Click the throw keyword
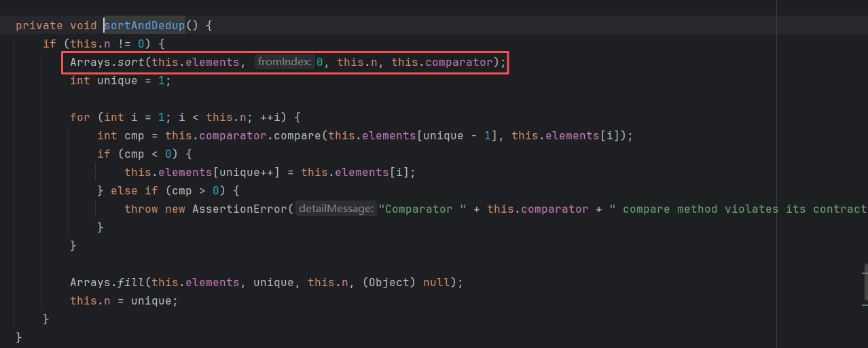Screen dimensions: 868x348 click(x=141, y=209)
